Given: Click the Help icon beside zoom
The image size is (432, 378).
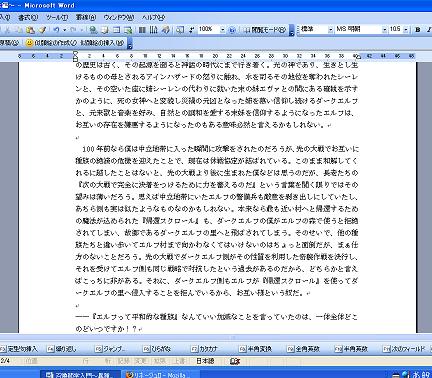Looking at the screenshot, I should click(232, 30).
